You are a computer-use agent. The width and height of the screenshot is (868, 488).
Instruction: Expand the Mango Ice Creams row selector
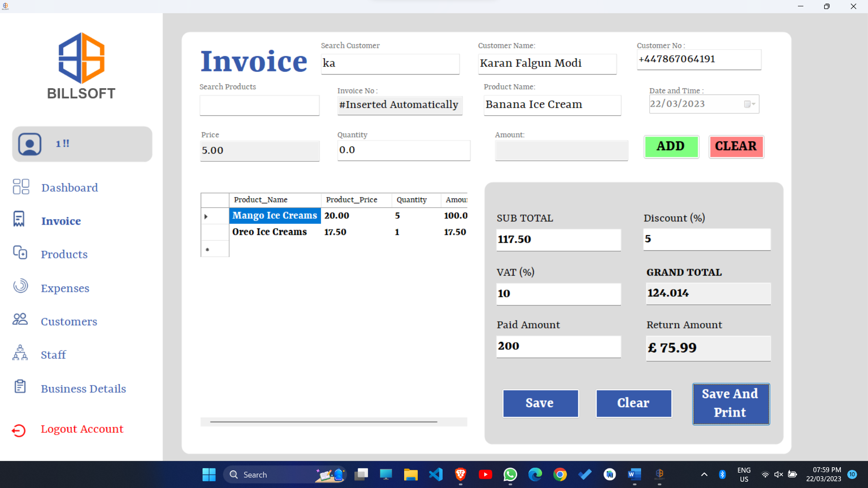pos(207,216)
